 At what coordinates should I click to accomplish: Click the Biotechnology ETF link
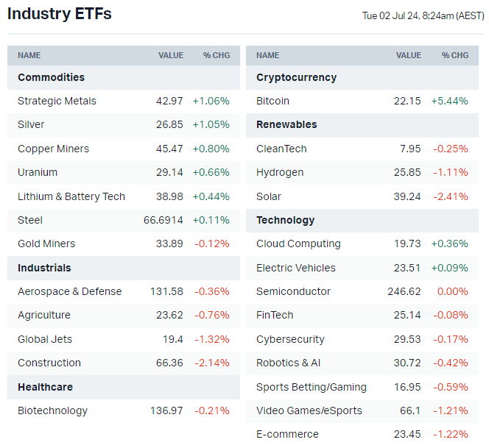tap(52, 410)
